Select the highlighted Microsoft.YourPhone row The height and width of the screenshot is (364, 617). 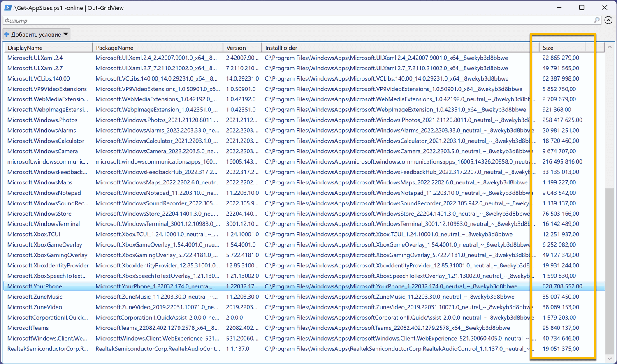click(304, 286)
